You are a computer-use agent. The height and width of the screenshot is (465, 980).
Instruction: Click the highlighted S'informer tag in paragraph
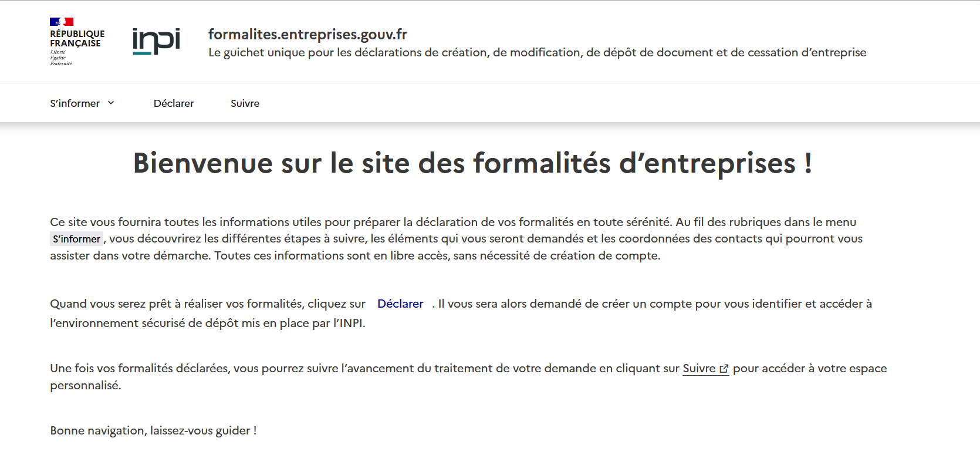tap(76, 239)
